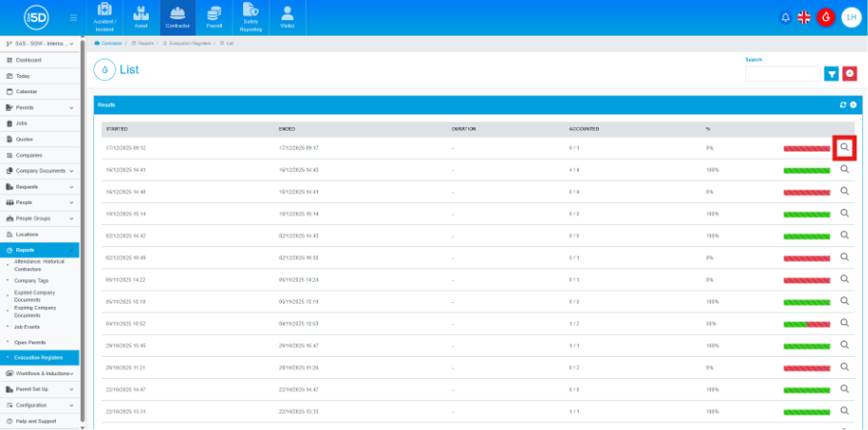
Task: Open the SAS - SOW site dropdown
Action: tap(40, 44)
